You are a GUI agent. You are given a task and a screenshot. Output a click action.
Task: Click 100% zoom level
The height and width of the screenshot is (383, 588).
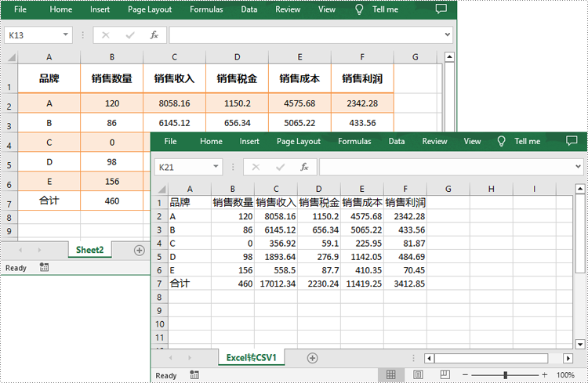(565, 374)
